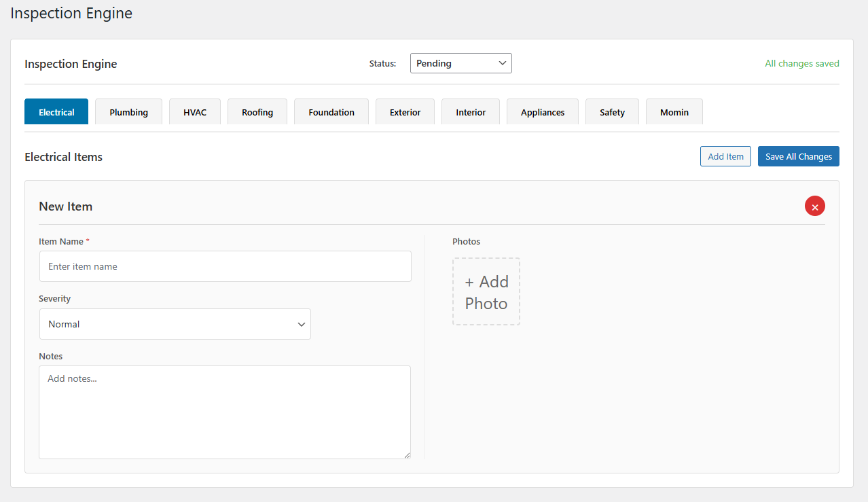Click the Add Photo placeholder box
This screenshot has width=868, height=502.
pyautogui.click(x=486, y=291)
